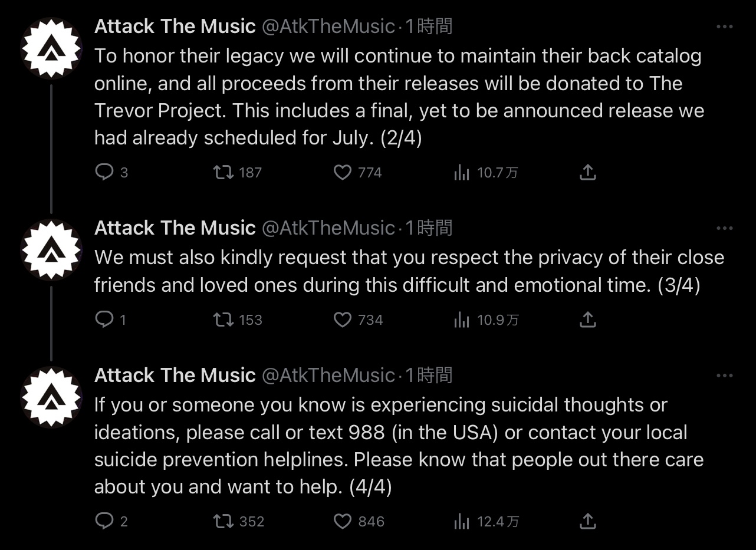Share the (2/4) Trevor Project tweet
756x550 pixels.
tap(588, 172)
